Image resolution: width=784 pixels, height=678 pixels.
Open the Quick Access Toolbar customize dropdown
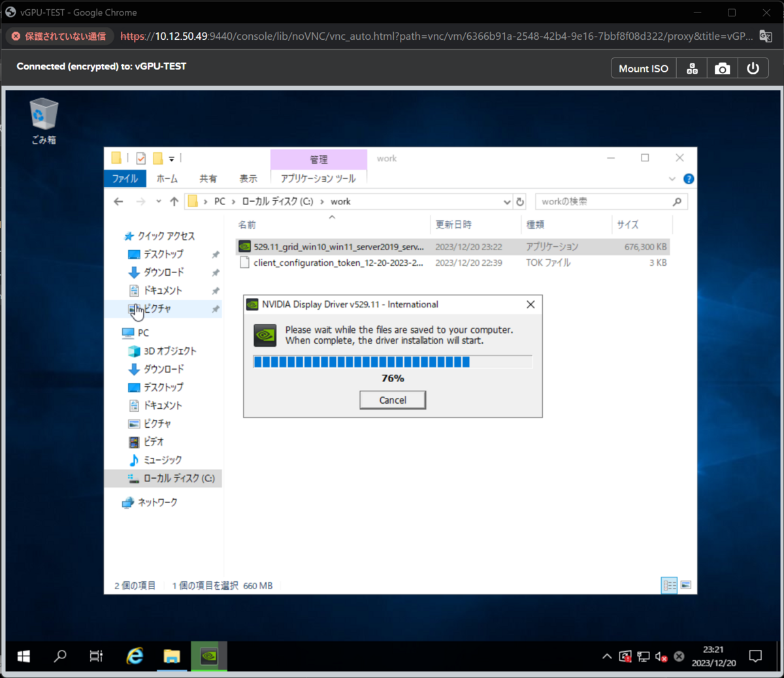tap(172, 158)
